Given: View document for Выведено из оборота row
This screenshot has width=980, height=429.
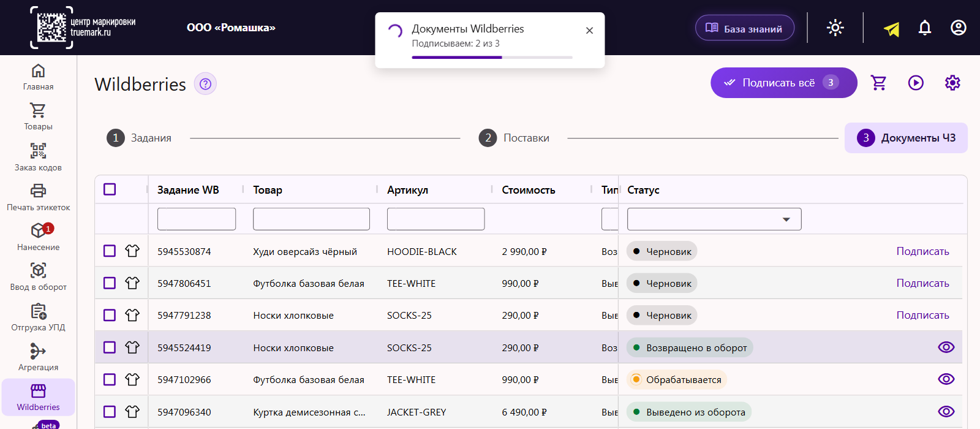Looking at the screenshot, I should click(946, 412).
